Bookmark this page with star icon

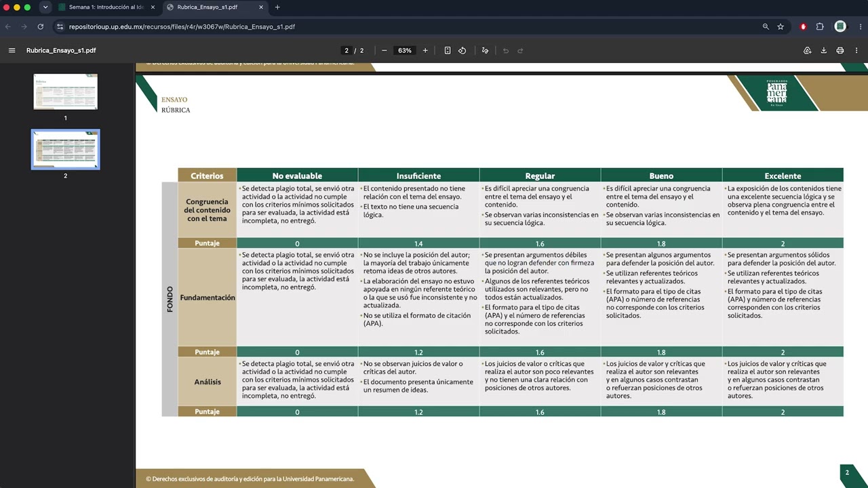click(x=781, y=26)
